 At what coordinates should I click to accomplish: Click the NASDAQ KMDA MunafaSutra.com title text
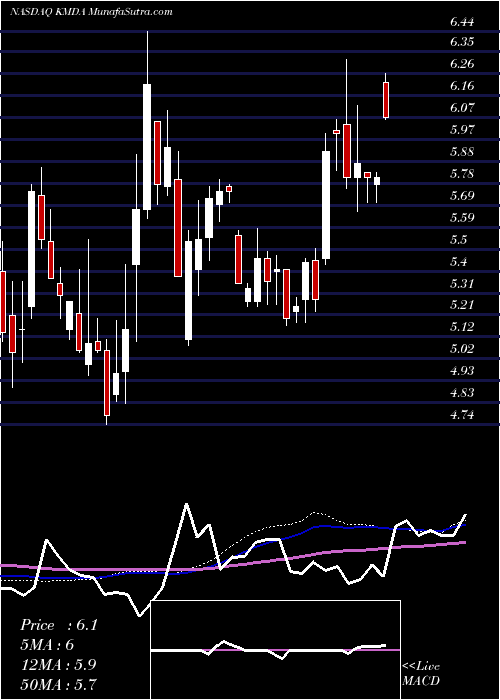tap(91, 12)
